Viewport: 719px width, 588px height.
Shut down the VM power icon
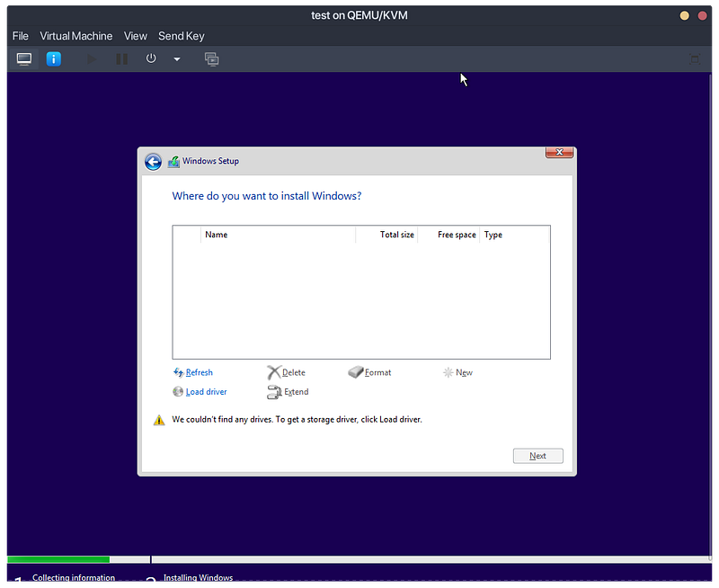coord(151,58)
